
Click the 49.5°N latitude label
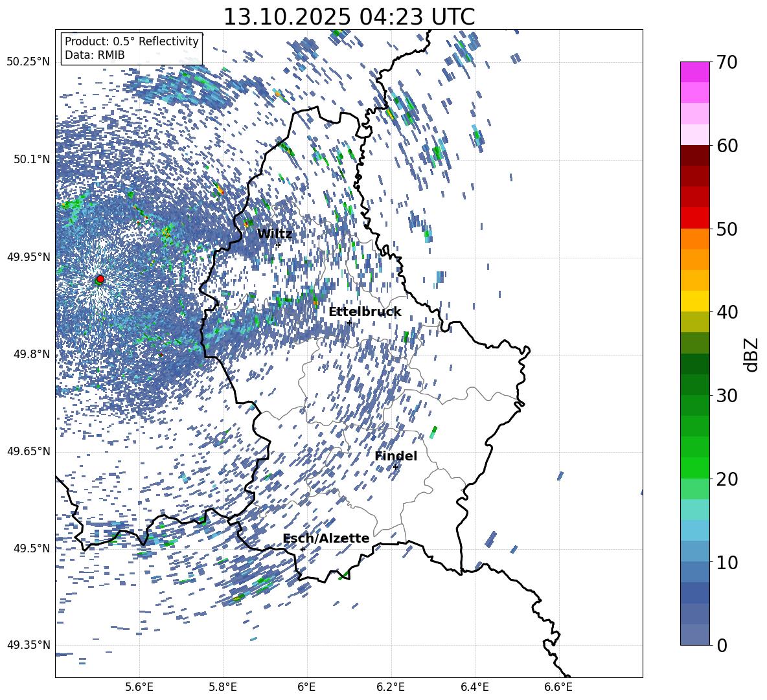pyautogui.click(x=32, y=548)
